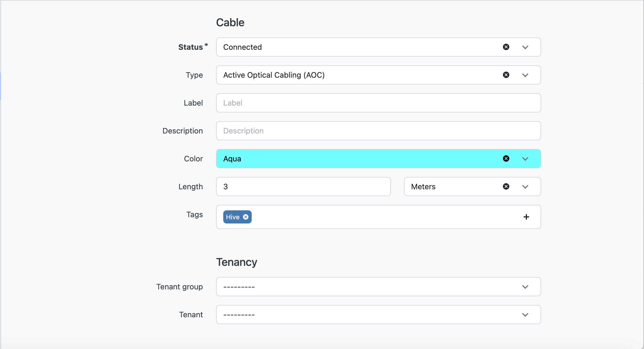Expand the Status dropdown chevron
Viewport: 644px width, 349px height.
(525, 47)
